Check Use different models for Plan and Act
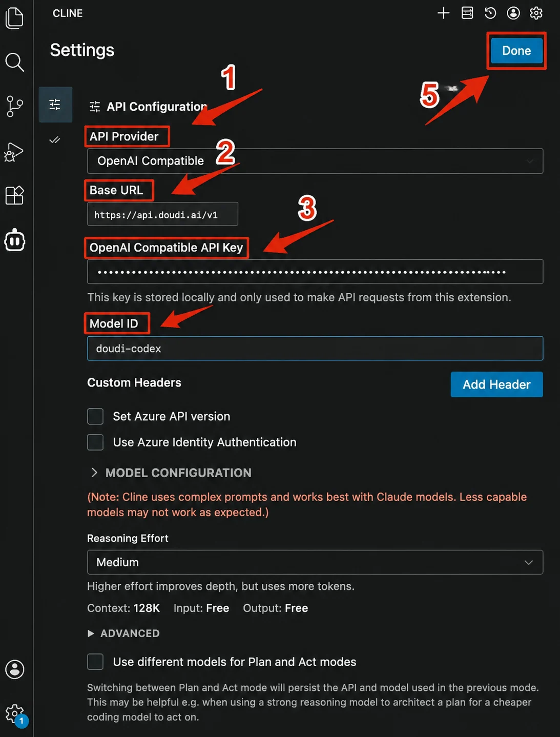Screen dimensions: 560x737 pos(95,662)
